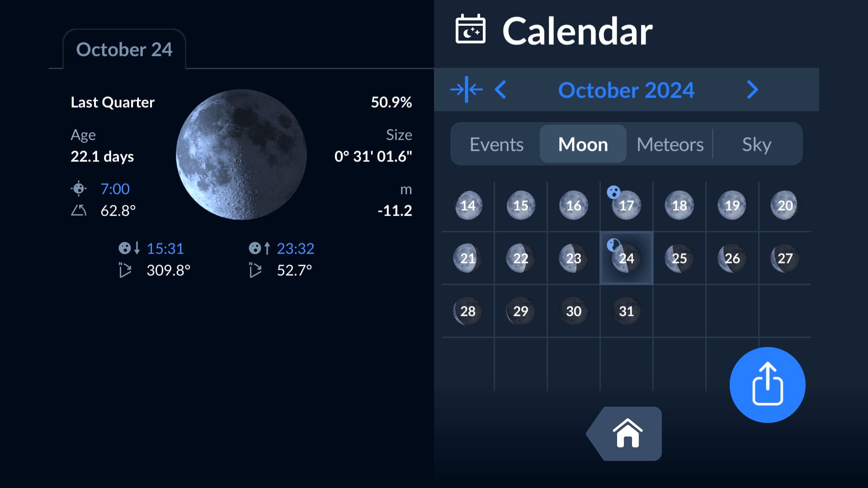The width and height of the screenshot is (868, 488).
Task: Navigate to next month using right chevron
Action: pyautogui.click(x=754, y=90)
